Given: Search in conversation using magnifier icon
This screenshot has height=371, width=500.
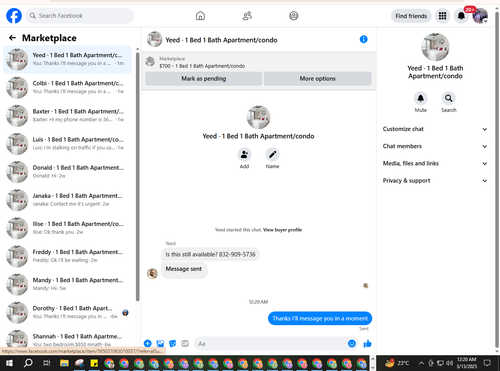Looking at the screenshot, I should pyautogui.click(x=449, y=98).
